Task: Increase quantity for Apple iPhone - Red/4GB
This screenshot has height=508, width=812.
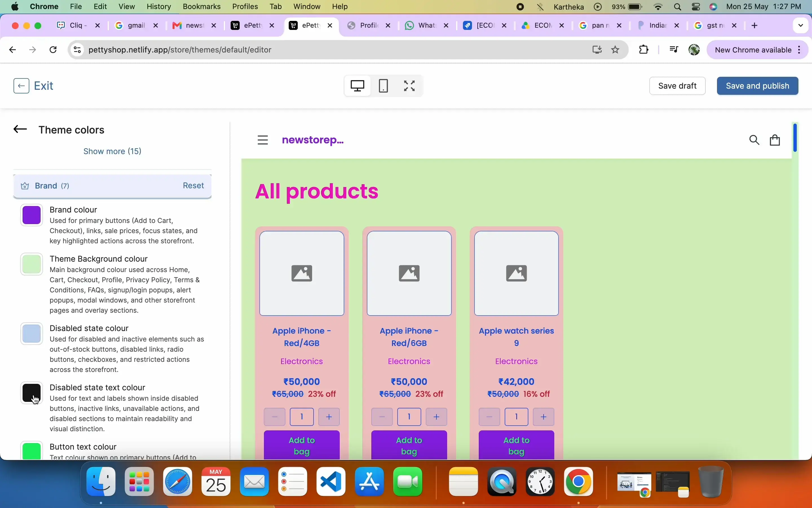Action: click(x=329, y=417)
